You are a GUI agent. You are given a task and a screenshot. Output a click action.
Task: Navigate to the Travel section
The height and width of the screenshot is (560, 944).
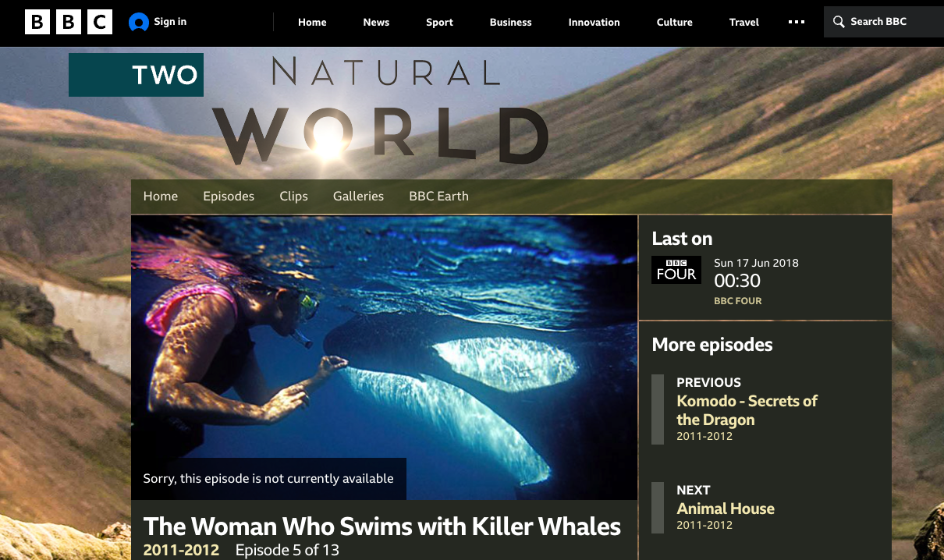pos(743,22)
